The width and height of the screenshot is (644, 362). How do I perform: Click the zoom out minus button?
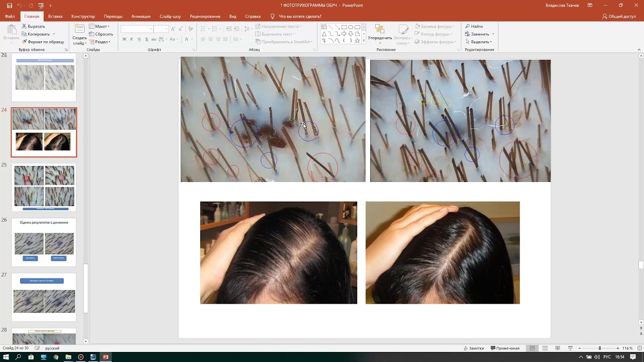(579, 348)
